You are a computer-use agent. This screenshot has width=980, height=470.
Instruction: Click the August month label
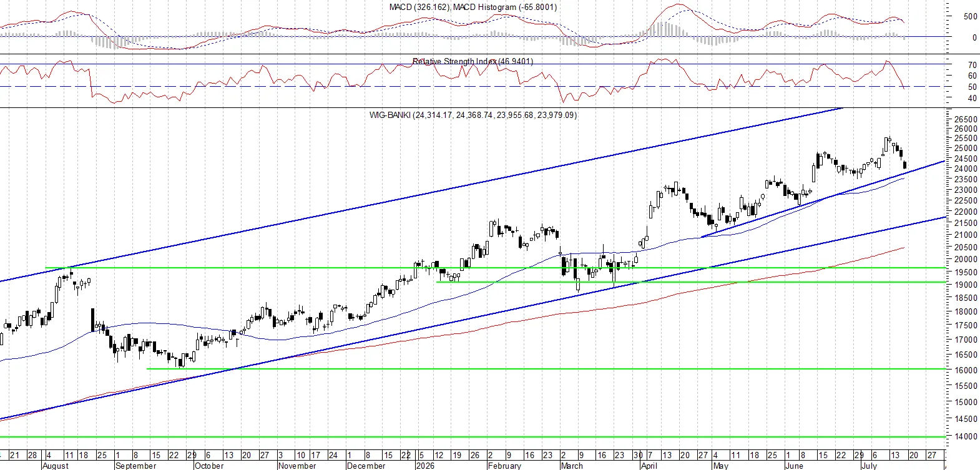coord(56,466)
